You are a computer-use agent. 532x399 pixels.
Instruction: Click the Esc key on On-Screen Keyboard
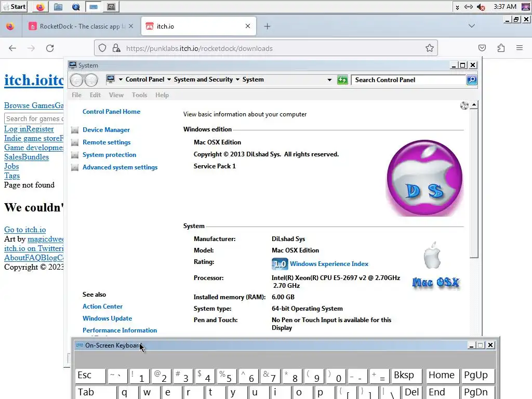[x=90, y=376]
